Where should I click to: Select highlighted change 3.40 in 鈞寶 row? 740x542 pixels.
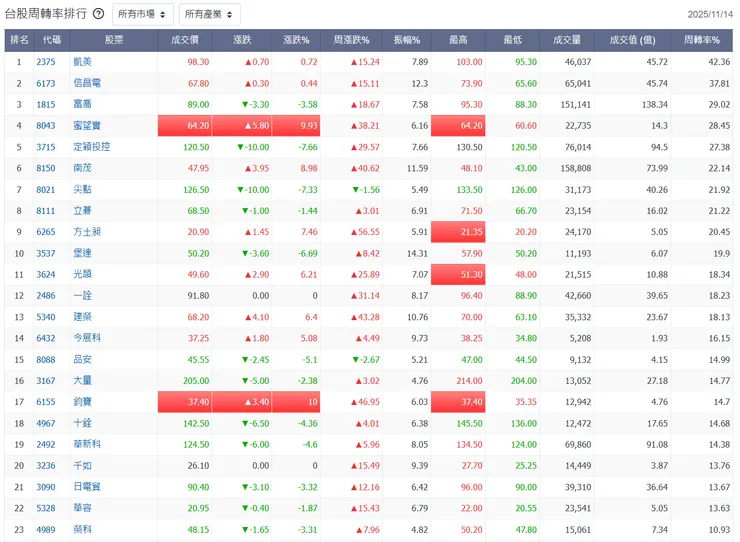click(242, 402)
